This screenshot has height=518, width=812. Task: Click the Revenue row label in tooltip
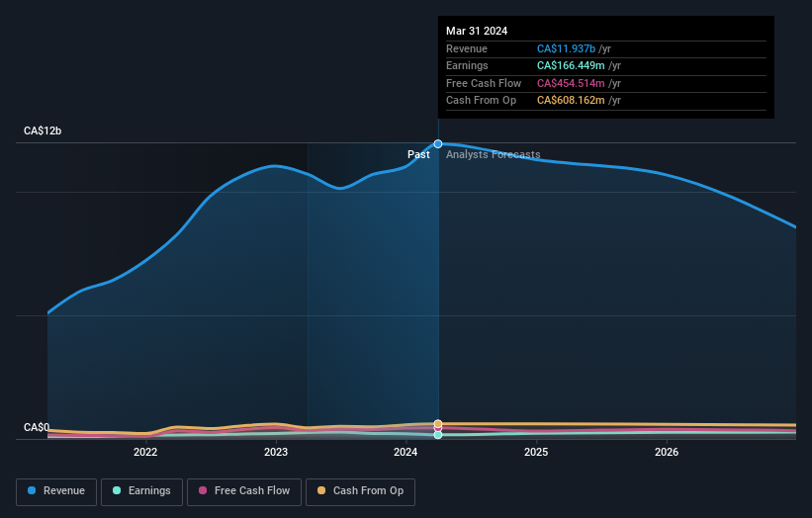pos(467,48)
